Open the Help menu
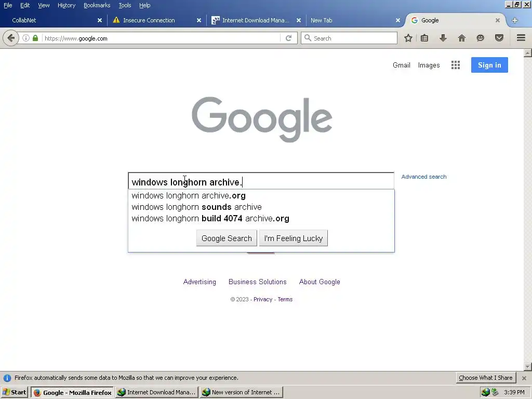 click(145, 5)
